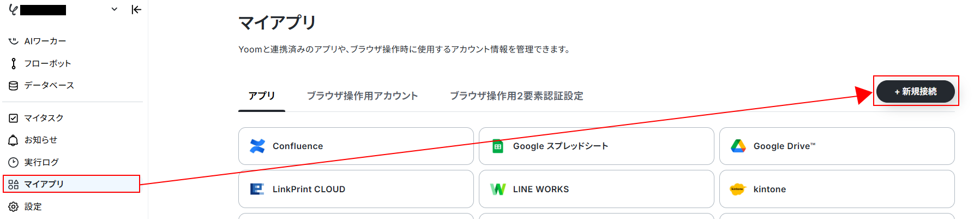Click the LINE WORKS logo icon
The image size is (980, 219).
498,189
